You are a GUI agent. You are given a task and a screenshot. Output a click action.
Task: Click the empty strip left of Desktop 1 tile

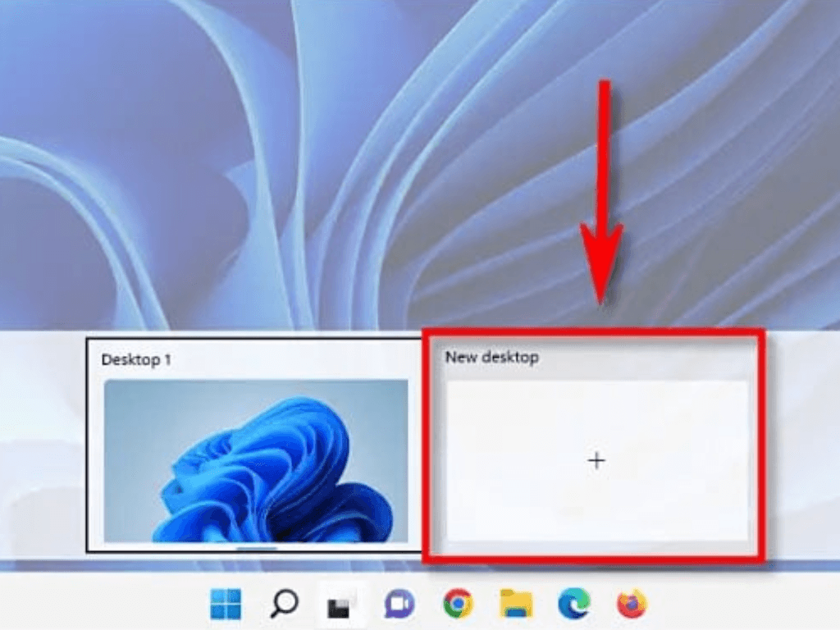click(x=43, y=443)
